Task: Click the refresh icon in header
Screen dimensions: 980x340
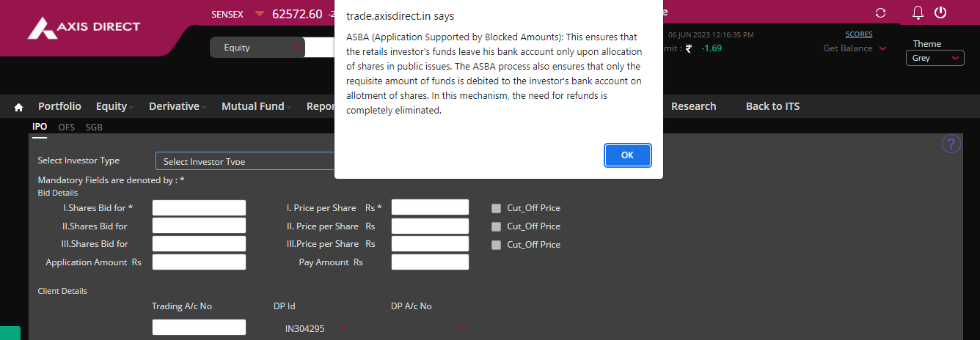Action: (x=881, y=13)
